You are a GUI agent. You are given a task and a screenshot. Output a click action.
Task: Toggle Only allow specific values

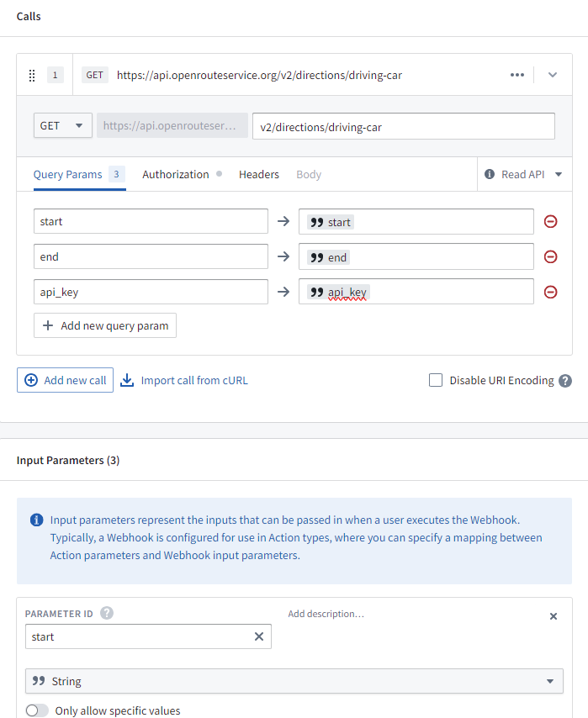(37, 710)
